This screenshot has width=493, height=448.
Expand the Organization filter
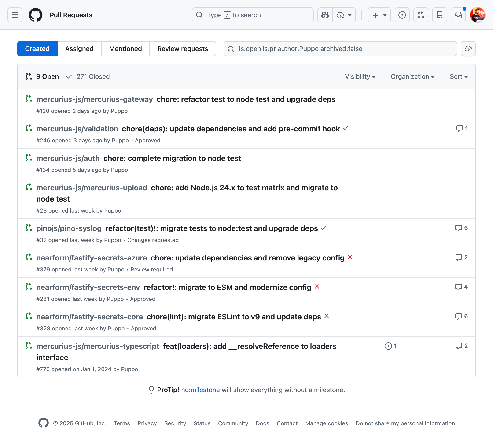coord(412,76)
